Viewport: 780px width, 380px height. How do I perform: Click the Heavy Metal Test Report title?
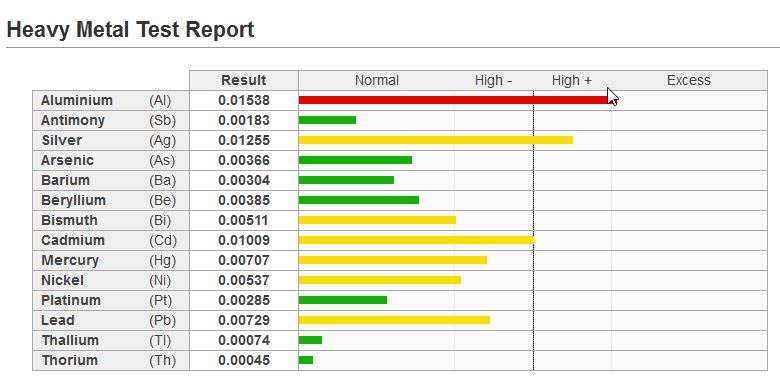click(x=130, y=30)
